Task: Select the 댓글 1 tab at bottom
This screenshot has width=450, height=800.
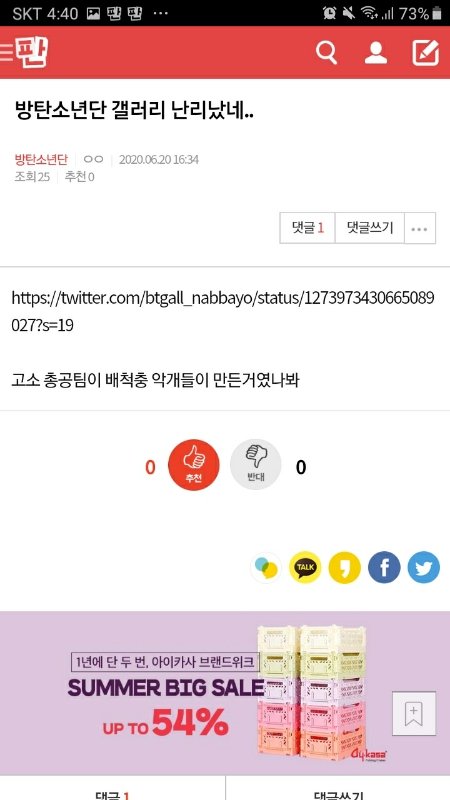Action: pyautogui.click(x=112, y=792)
